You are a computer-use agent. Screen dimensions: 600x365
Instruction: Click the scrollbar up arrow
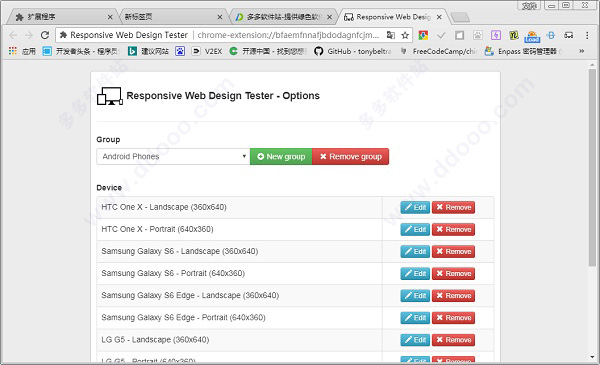point(592,65)
